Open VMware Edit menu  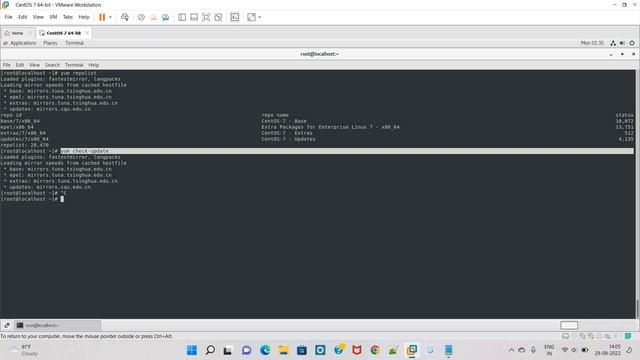point(22,17)
